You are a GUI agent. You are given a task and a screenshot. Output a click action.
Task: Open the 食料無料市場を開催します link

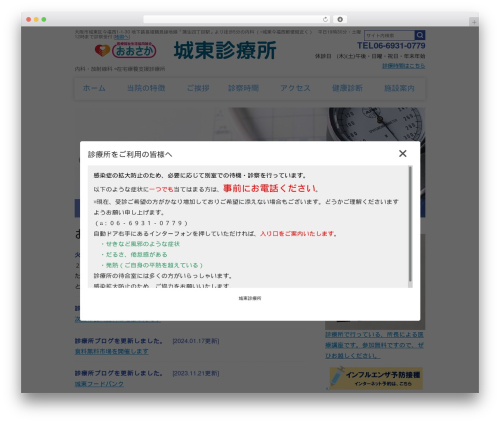click(x=112, y=352)
